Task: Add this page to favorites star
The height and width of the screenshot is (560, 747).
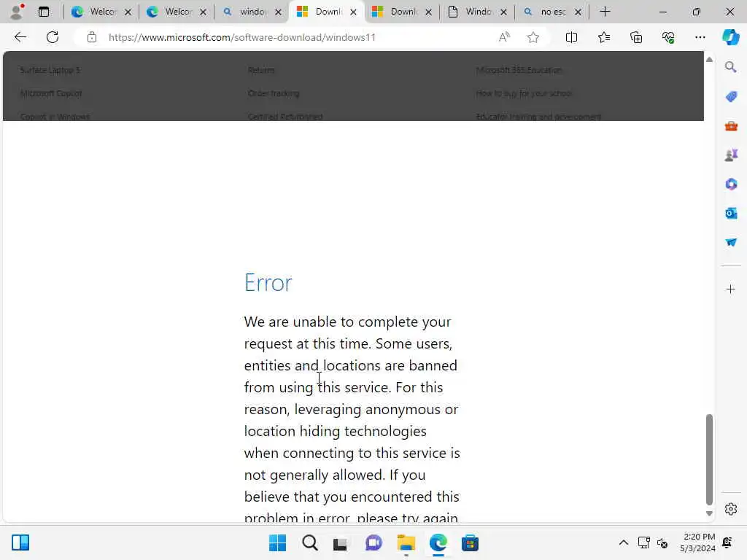Action: (533, 37)
